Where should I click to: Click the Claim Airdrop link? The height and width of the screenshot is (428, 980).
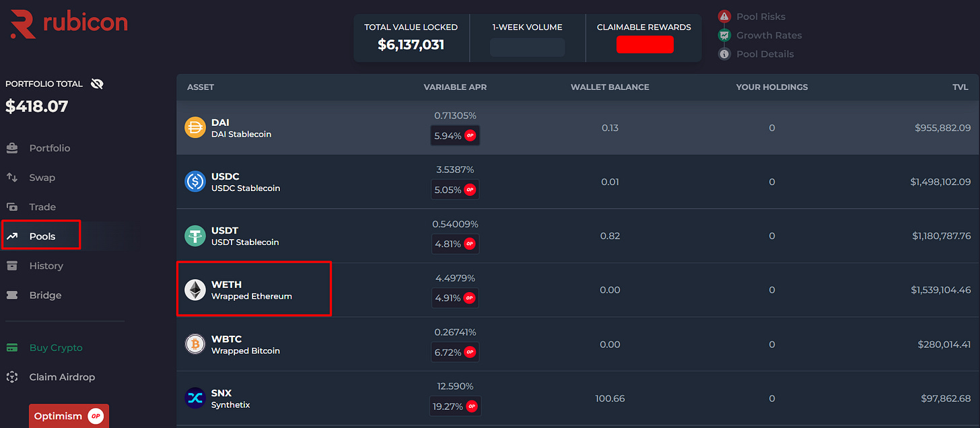tap(62, 378)
